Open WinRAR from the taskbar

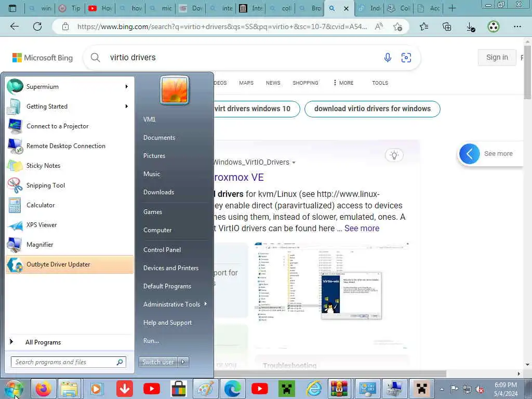click(340, 389)
